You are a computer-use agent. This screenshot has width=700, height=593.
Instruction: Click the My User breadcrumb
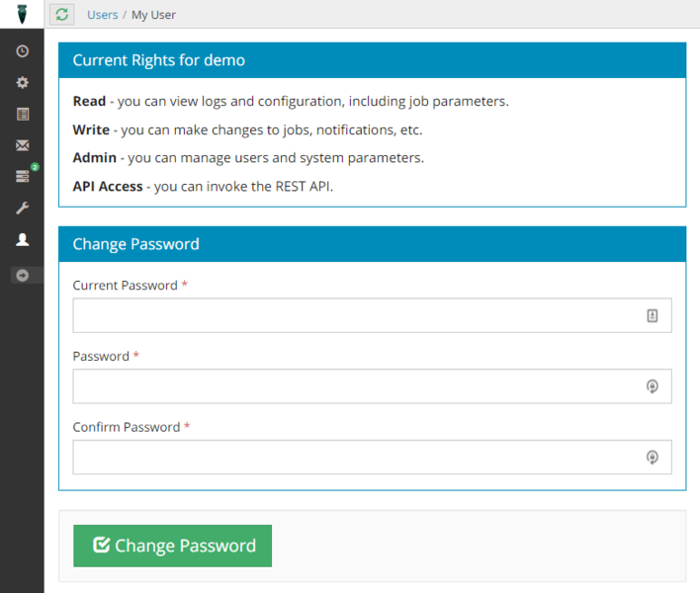coord(153,15)
